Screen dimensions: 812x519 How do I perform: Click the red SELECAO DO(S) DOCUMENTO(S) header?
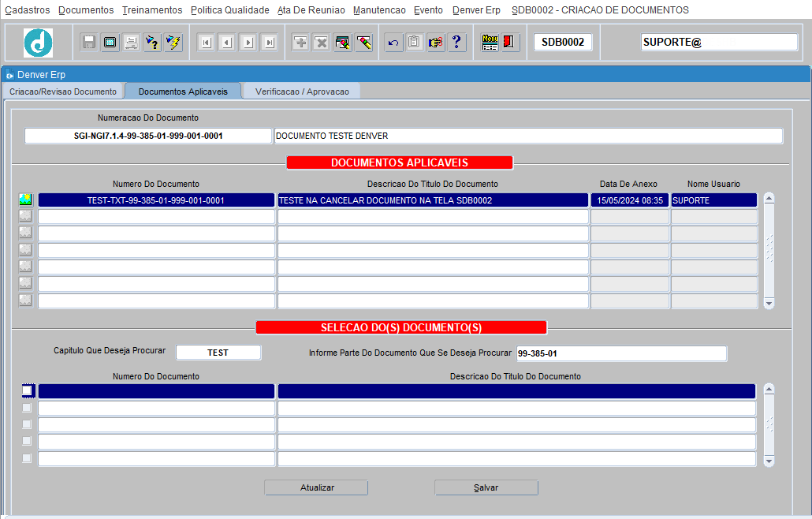coord(401,327)
